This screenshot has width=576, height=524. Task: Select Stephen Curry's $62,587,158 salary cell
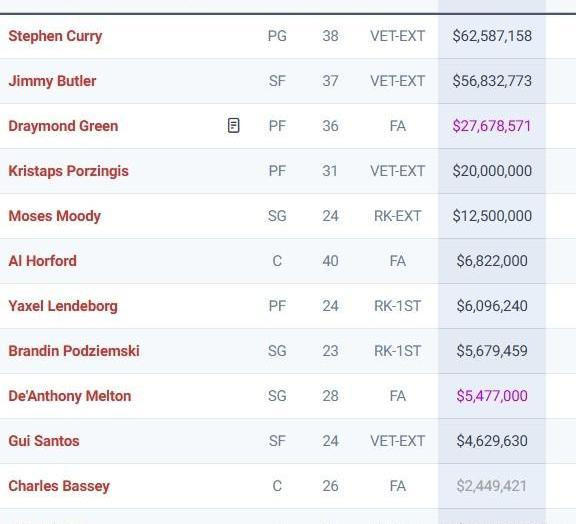pos(492,36)
